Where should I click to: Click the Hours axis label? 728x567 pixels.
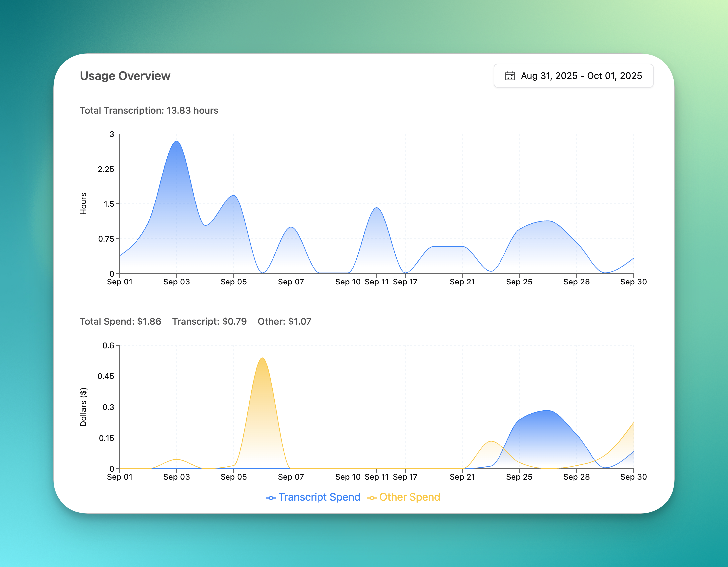point(83,203)
